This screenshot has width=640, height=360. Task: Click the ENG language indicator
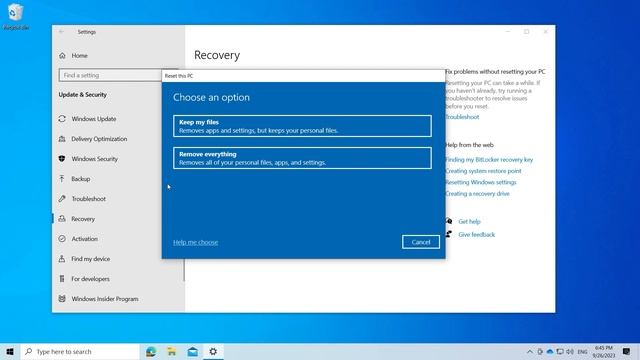click(x=582, y=351)
